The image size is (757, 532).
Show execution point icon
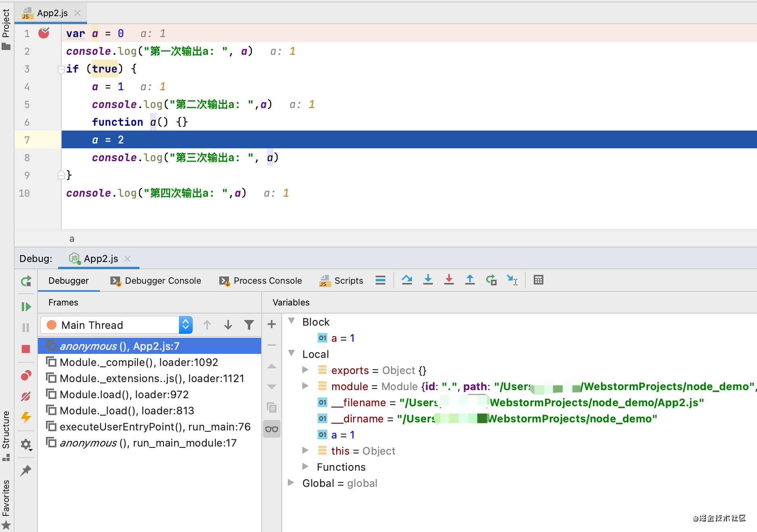[381, 280]
